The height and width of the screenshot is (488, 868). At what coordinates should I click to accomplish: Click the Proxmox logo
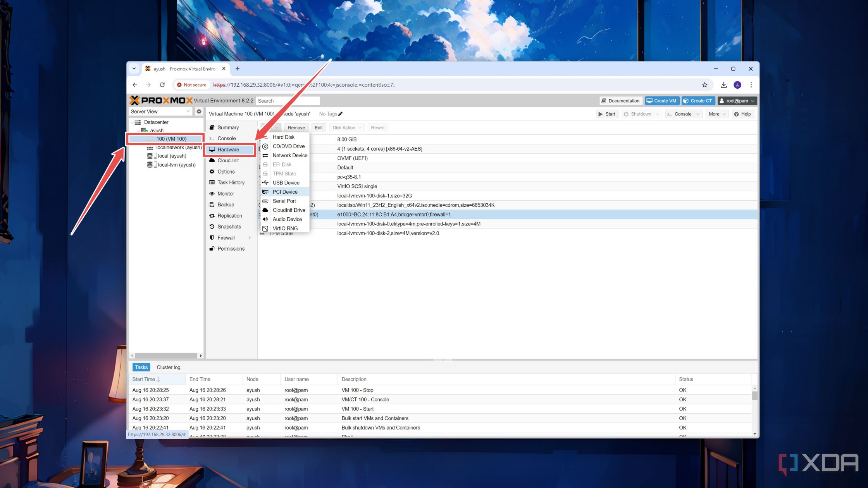[161, 100]
